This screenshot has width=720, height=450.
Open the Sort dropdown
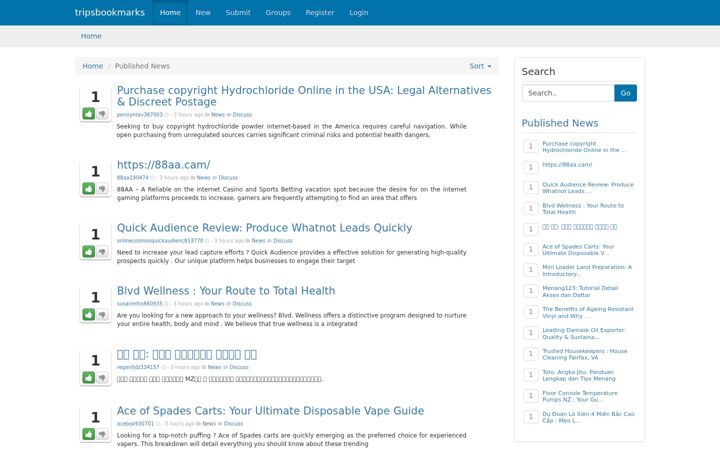click(x=480, y=66)
